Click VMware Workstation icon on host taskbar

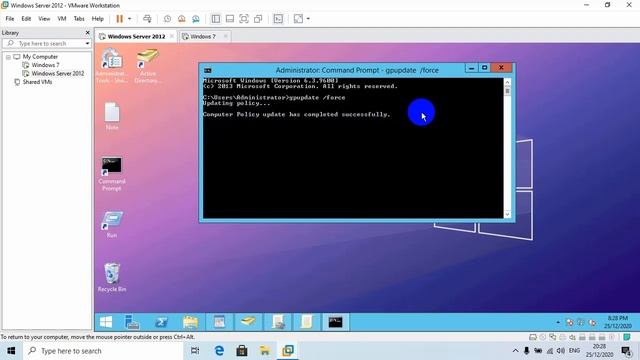(288, 351)
